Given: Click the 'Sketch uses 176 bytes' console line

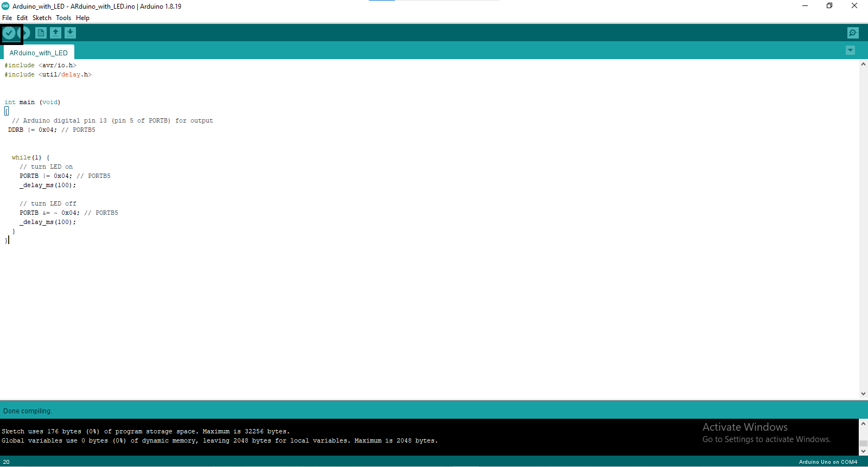Looking at the screenshot, I should (146, 431).
